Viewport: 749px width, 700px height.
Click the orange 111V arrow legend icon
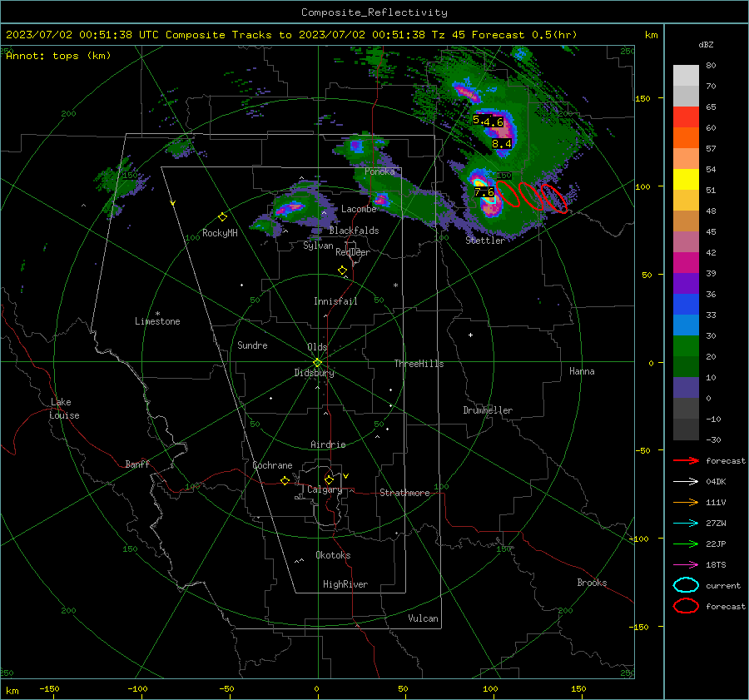click(x=686, y=502)
